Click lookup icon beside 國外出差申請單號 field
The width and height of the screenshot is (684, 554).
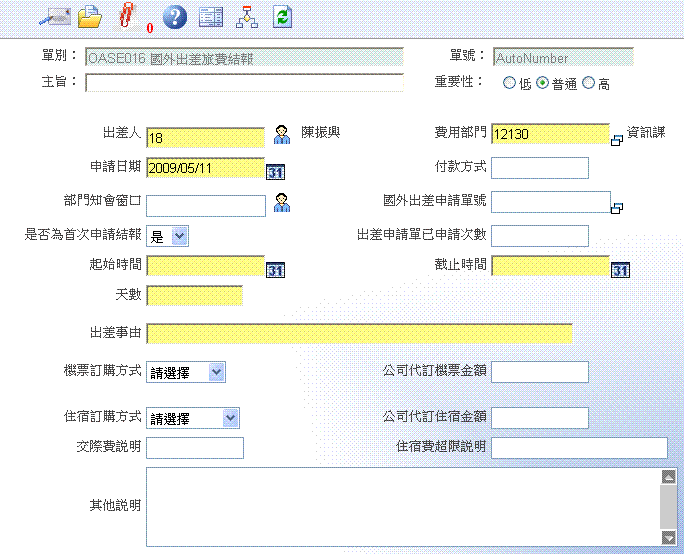[x=617, y=207]
